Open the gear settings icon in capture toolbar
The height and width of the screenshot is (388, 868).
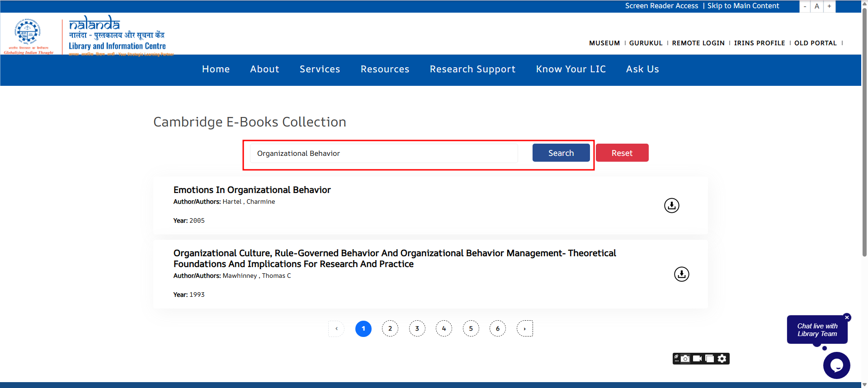click(722, 359)
